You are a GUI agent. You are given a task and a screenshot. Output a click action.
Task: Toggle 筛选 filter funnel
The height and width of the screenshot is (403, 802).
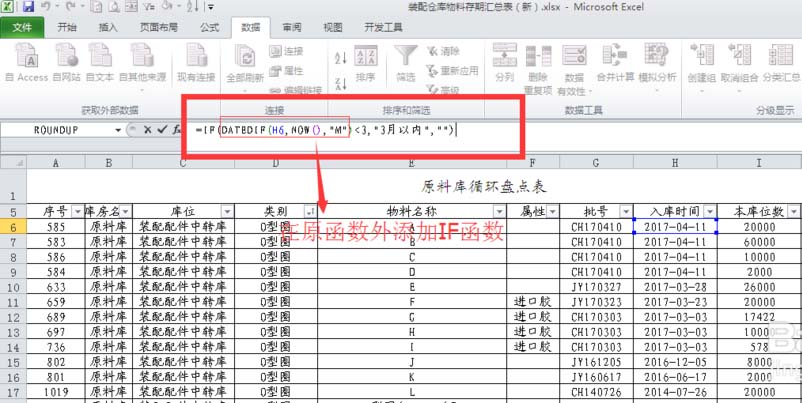pos(406,62)
